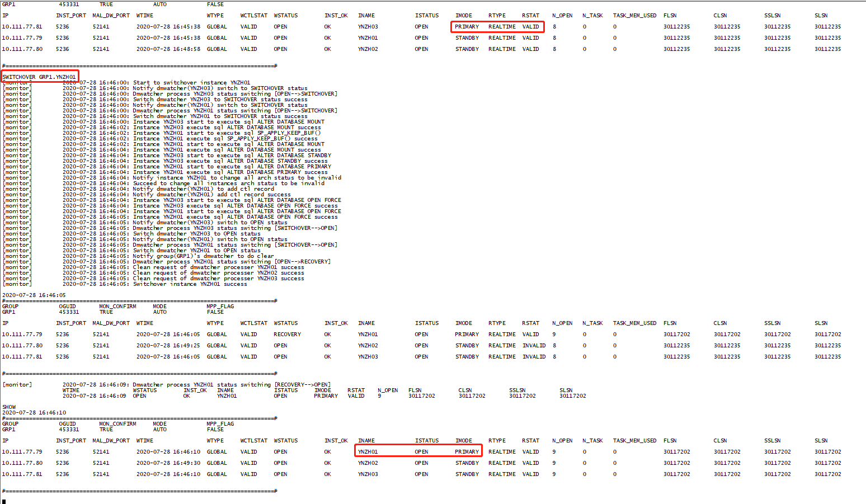Click "Succeed to change all instances arch status" line
Image resolution: width=866 pixels, height=504 pixels.
pyautogui.click(x=228, y=183)
